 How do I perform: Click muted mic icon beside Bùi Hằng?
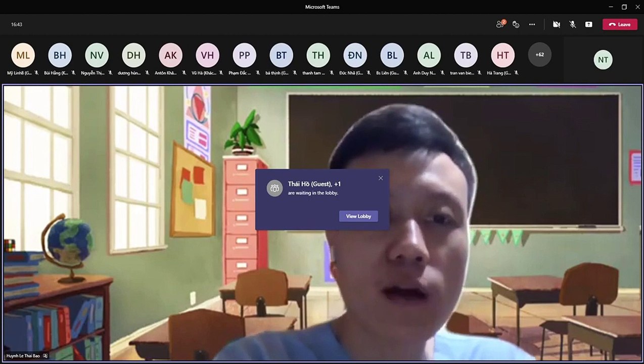[73, 73]
